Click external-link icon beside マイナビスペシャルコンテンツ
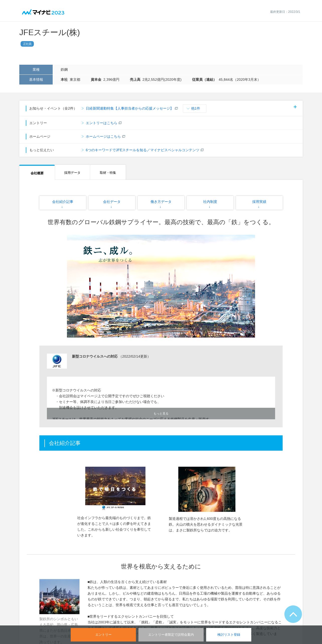This screenshot has width=322, height=644. click(202, 150)
